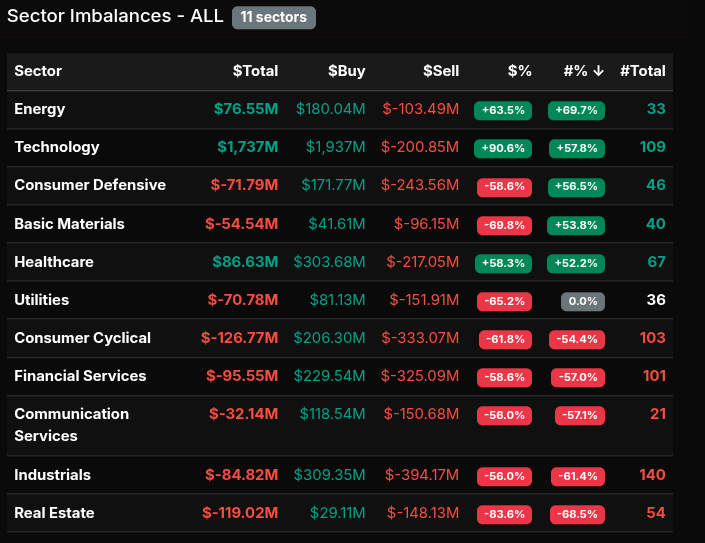The image size is (705, 543).
Task: Click Real Estate -83.6% red badge
Action: coord(504,514)
